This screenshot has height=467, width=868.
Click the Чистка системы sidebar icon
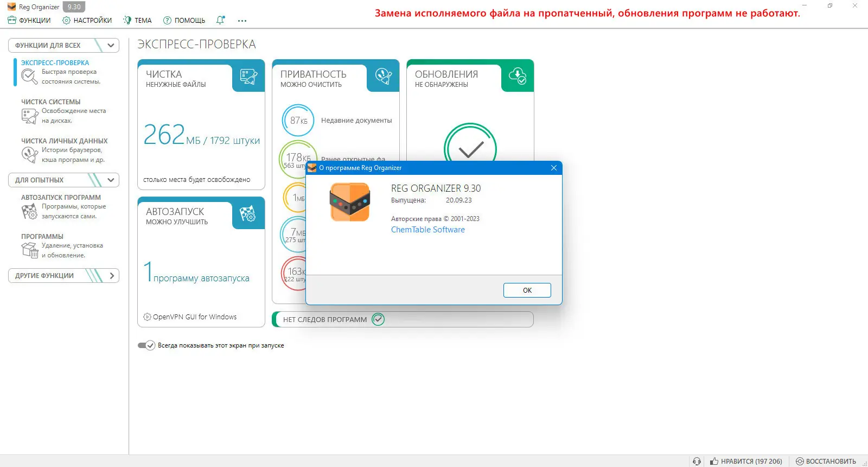[x=29, y=116]
